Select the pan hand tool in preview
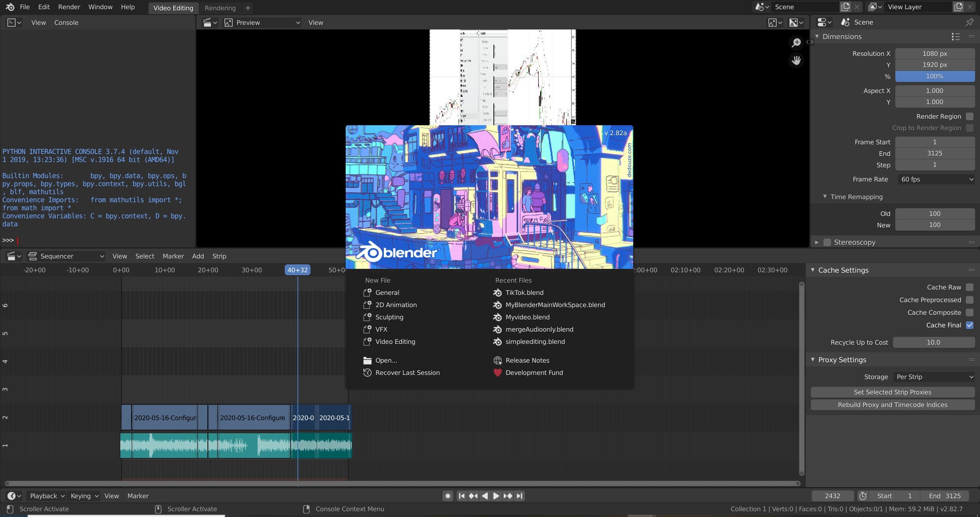 click(796, 61)
